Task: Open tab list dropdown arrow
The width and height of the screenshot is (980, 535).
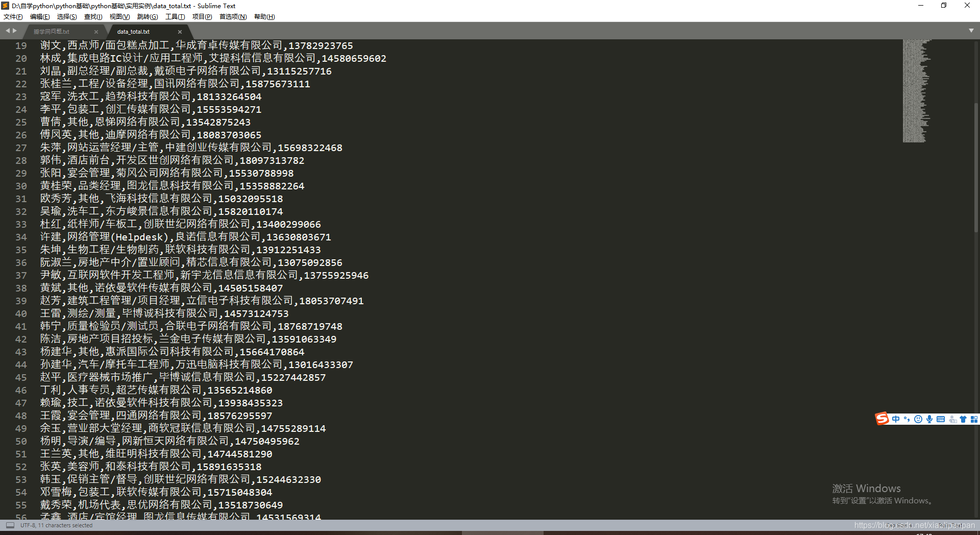Action: [x=971, y=31]
